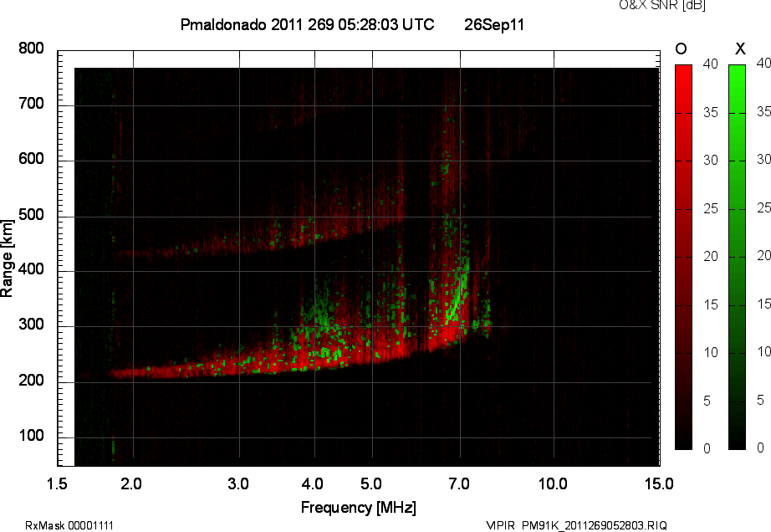
Task: Click the file name 'PM91K_2011269052803.RIQ'
Action: [x=595, y=525]
